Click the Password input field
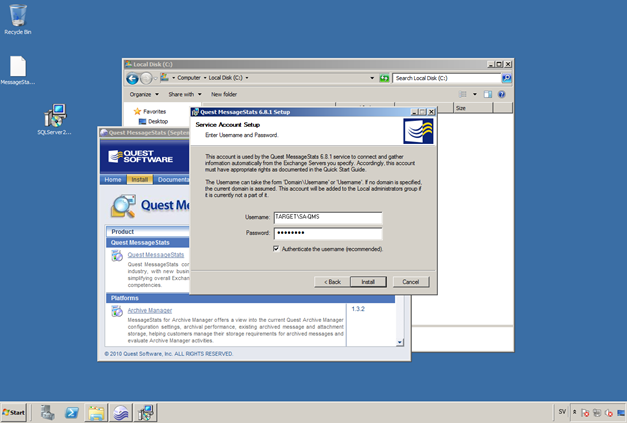The height and width of the screenshot is (423, 627). [x=328, y=233]
